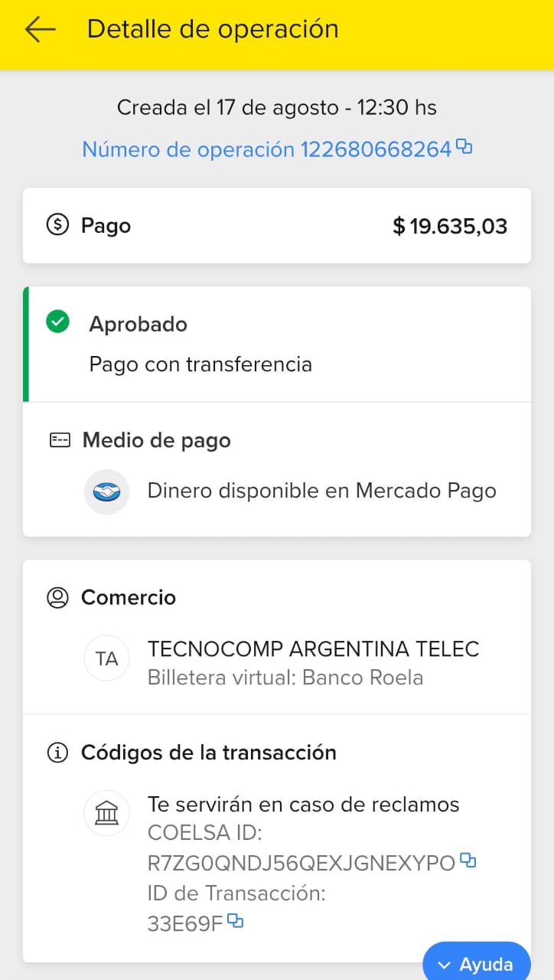This screenshot has height=980, width=554.
Task: Tap the Mercado Pago handshake logo
Action: coord(107,492)
